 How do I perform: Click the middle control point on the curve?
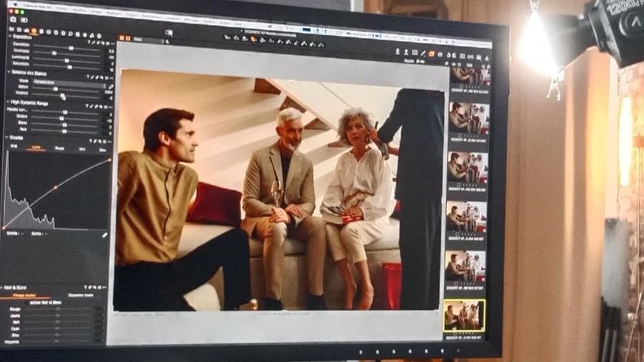pyautogui.click(x=56, y=187)
